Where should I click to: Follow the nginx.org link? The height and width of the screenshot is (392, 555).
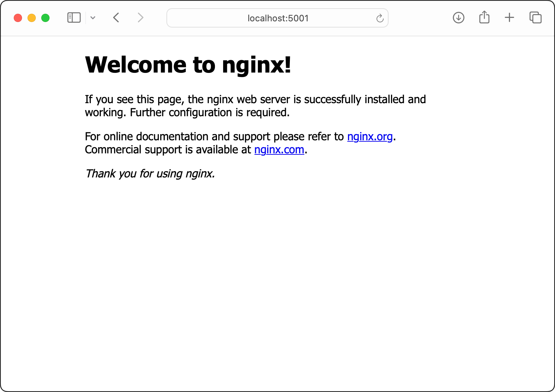pos(370,137)
